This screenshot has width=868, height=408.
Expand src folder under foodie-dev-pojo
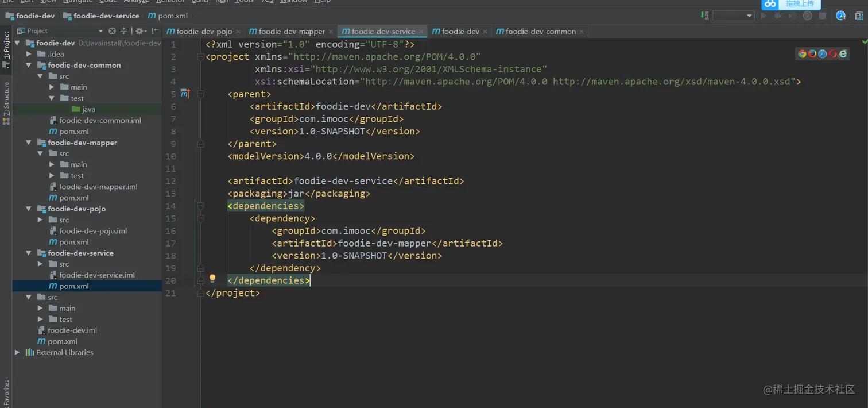coord(40,220)
